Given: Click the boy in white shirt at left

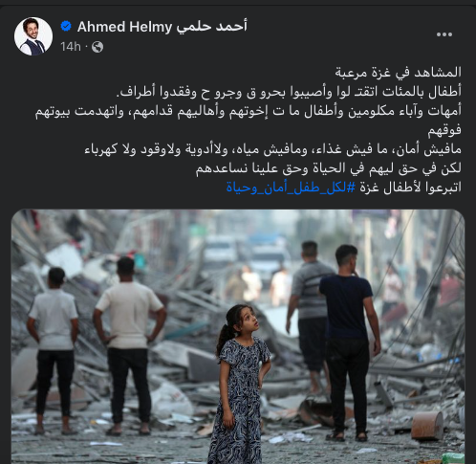Looking at the screenshot, I should (54, 350).
